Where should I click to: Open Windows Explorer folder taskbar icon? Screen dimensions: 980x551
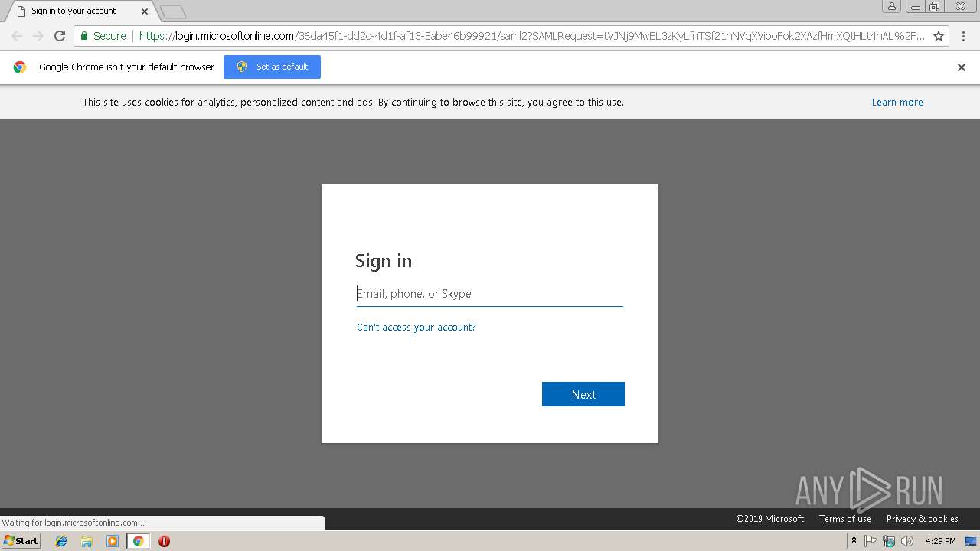[x=87, y=541]
